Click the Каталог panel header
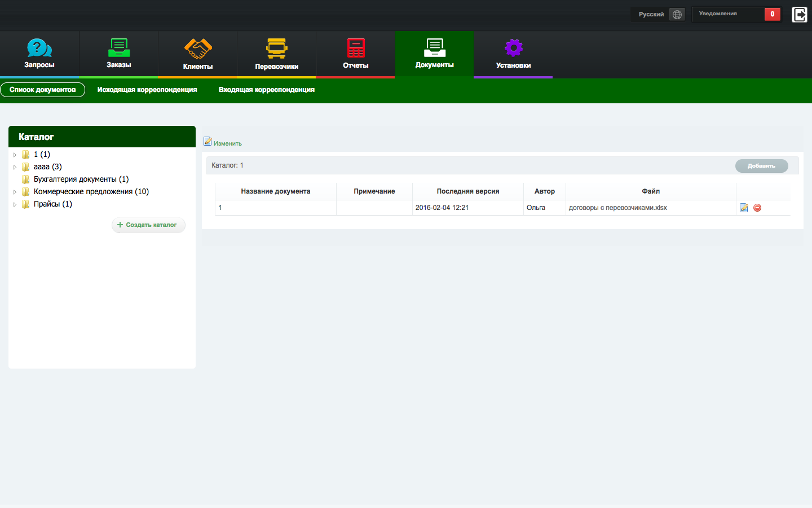Screen dimensions: 812x508 tap(102, 137)
